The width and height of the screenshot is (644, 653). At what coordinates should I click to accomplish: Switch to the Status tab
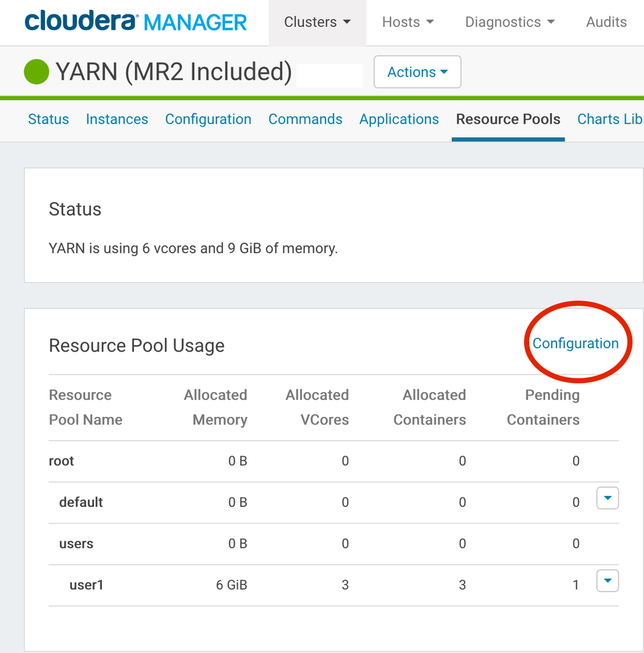tap(48, 119)
